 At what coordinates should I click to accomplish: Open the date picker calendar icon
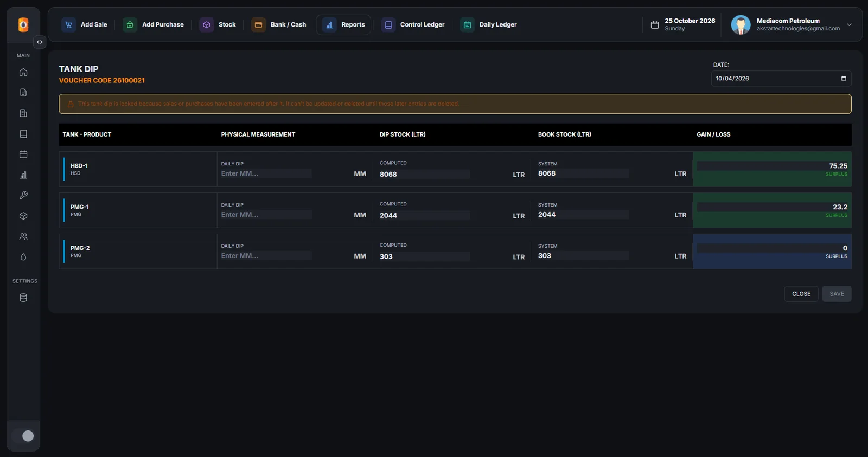click(x=844, y=79)
